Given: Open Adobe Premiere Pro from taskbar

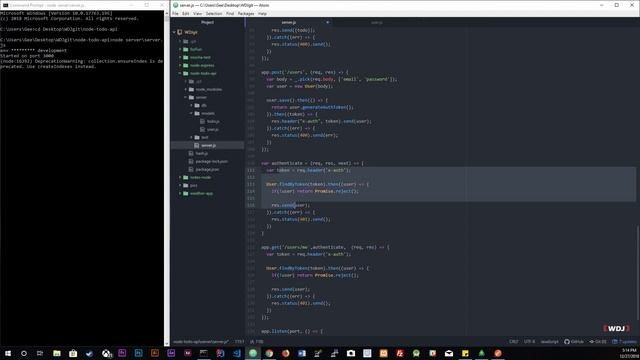Looking at the screenshot, I should click(x=122, y=353).
